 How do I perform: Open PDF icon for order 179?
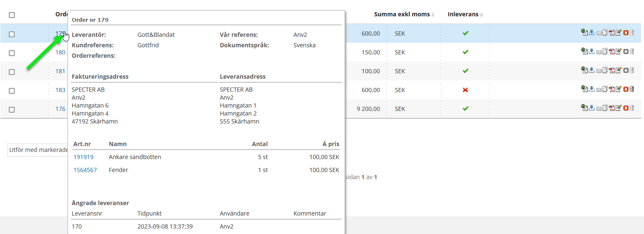click(x=612, y=33)
